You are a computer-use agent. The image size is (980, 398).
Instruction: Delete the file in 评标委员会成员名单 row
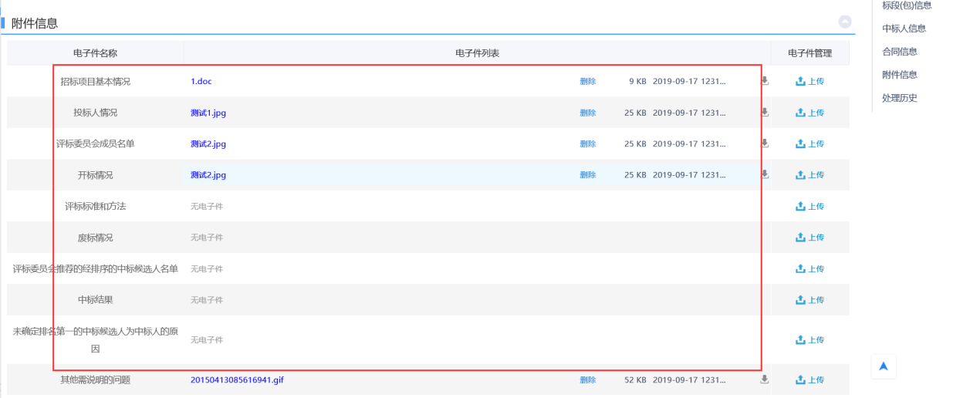(588, 143)
